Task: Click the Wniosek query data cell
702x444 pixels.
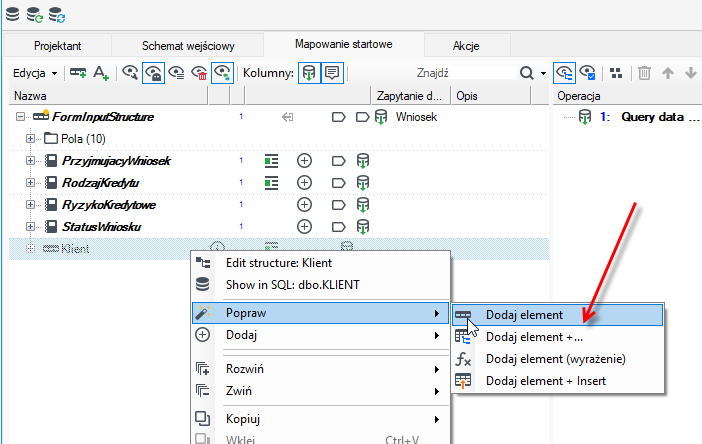Action: coord(416,117)
